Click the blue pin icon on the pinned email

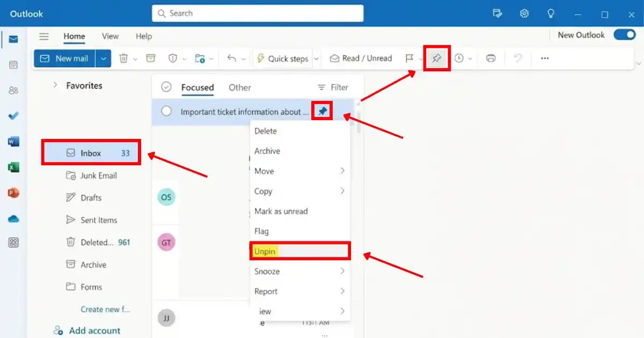click(322, 112)
